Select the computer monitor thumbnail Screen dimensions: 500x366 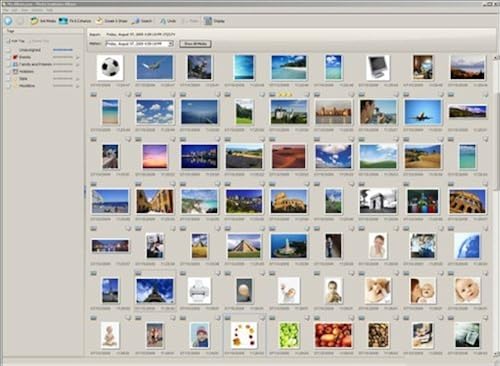[378, 68]
